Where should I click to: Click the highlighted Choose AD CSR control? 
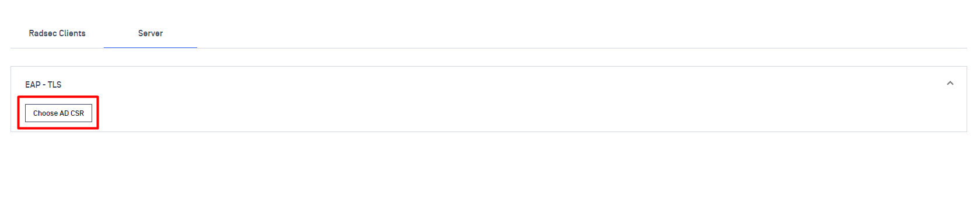[x=58, y=113]
